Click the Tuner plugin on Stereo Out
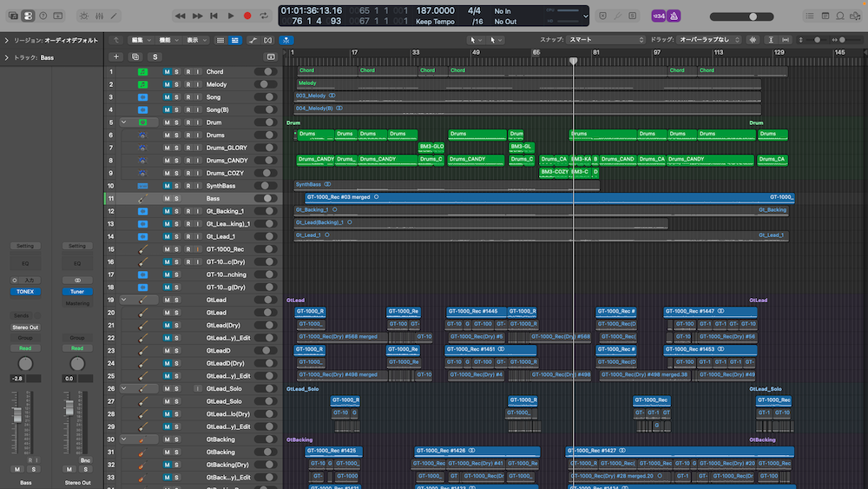The image size is (868, 489). (76, 292)
